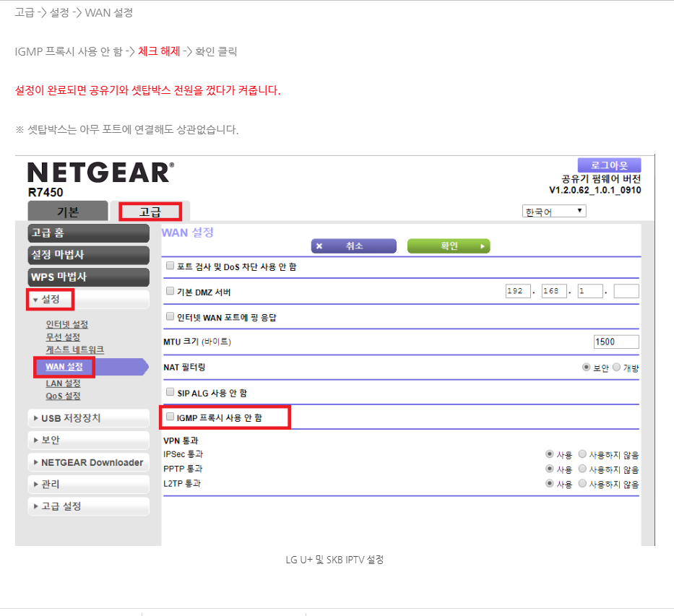The image size is (674, 616).
Task: Expand NETGEAR Downloader section
Action: pyautogui.click(x=89, y=462)
